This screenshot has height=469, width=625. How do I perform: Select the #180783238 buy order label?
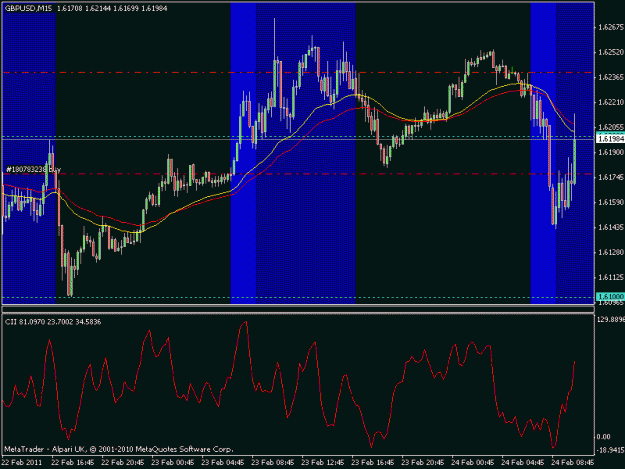(33, 170)
